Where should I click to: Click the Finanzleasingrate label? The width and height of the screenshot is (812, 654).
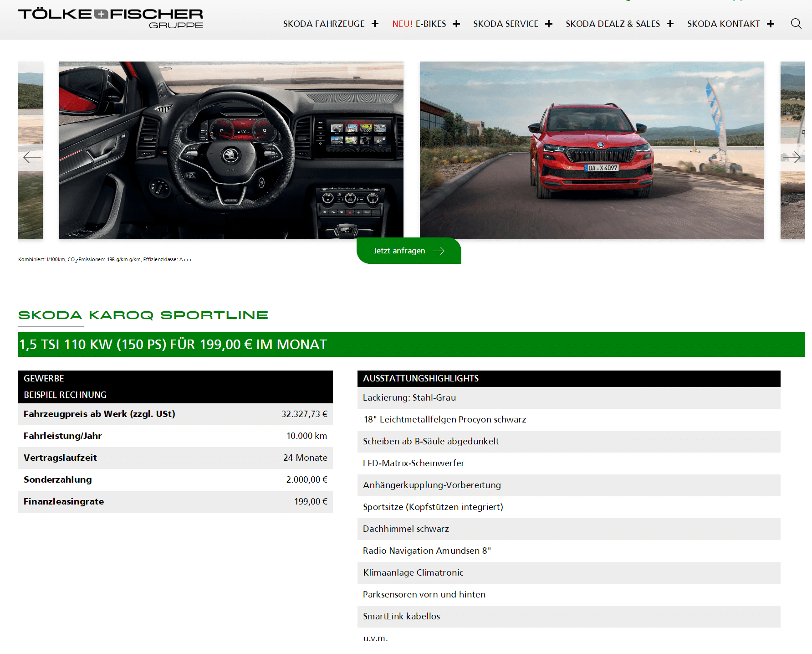coord(64,501)
